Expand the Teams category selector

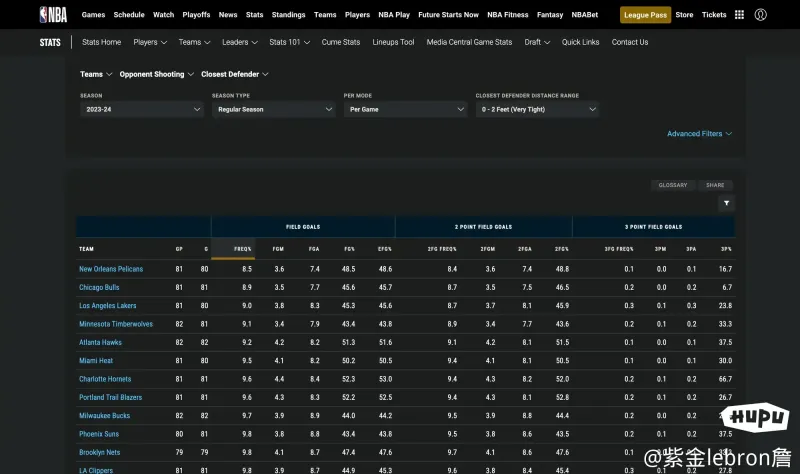96,74
